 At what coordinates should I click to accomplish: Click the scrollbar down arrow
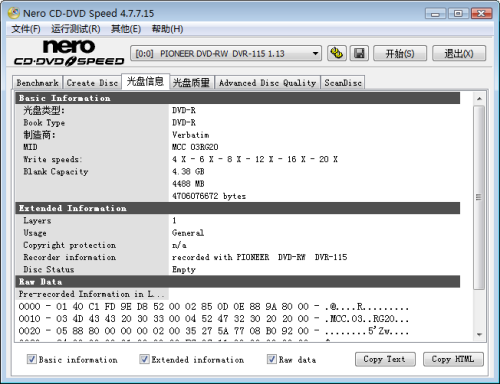click(x=479, y=335)
